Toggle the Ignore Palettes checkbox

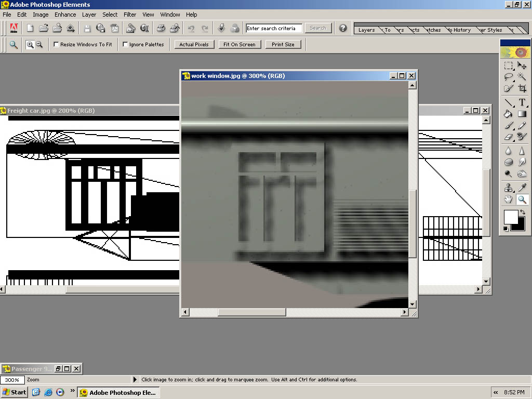click(x=125, y=45)
